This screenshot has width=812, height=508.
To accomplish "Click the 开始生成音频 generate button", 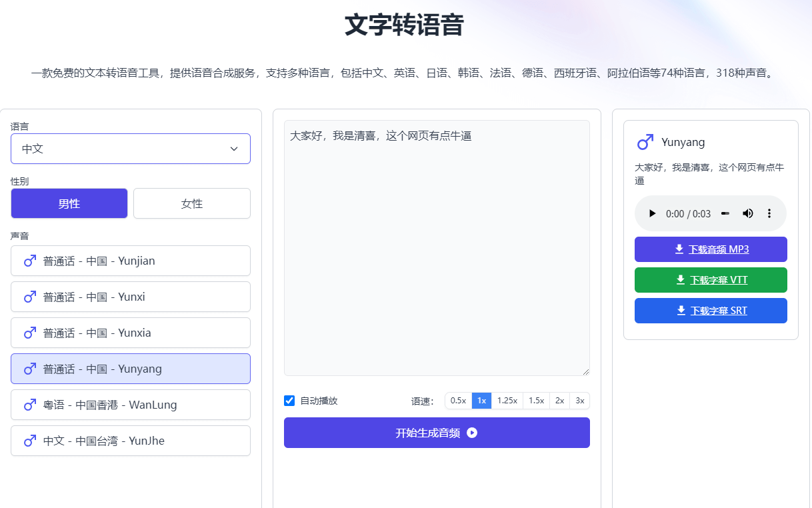I will point(437,433).
